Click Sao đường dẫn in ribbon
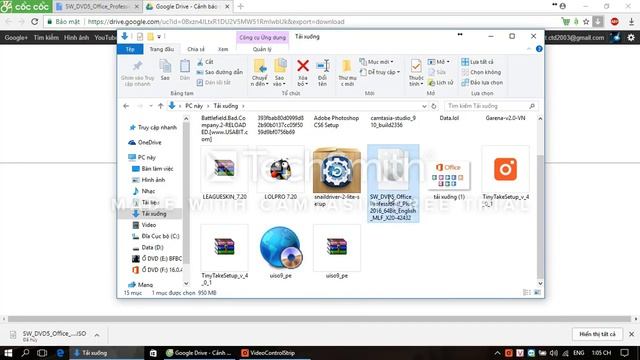Screen dimensions: 640x360 coord(220,72)
